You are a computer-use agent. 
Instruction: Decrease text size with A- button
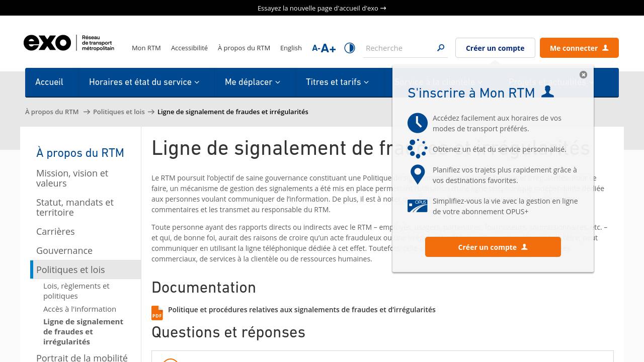[316, 48]
